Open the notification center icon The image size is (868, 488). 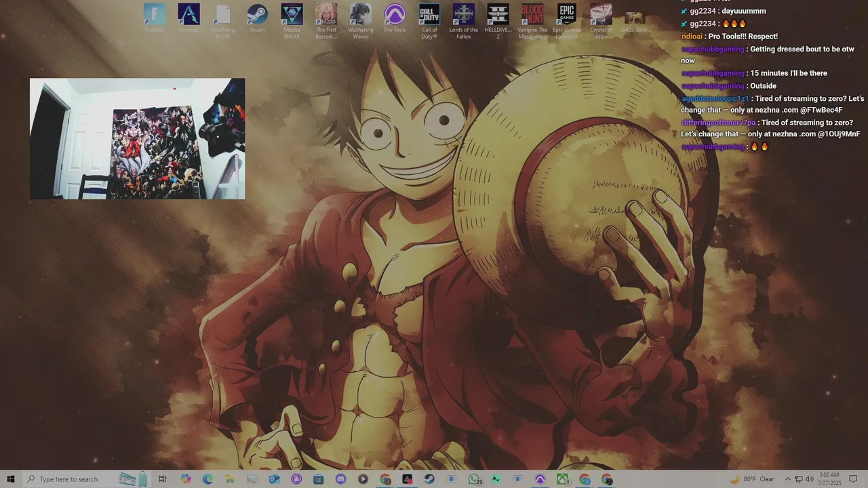tap(853, 479)
